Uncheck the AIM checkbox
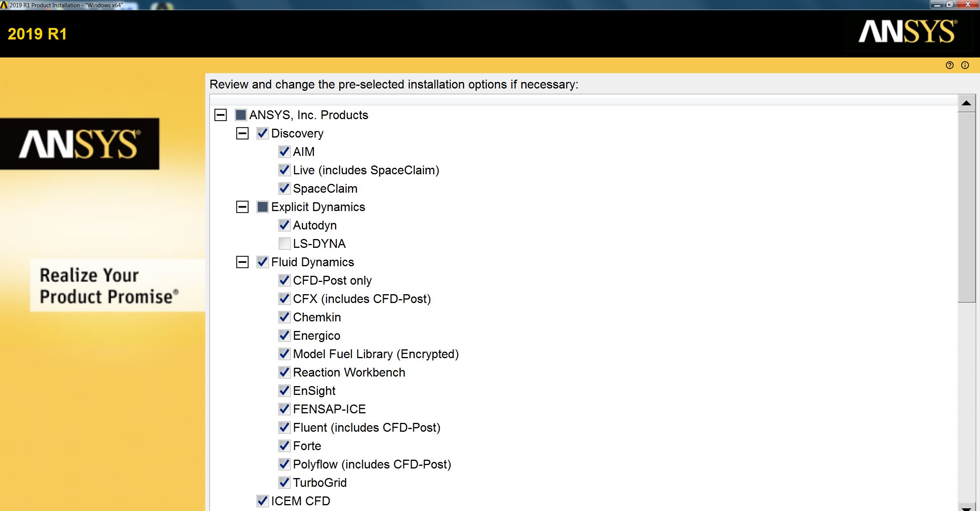 pyautogui.click(x=284, y=152)
